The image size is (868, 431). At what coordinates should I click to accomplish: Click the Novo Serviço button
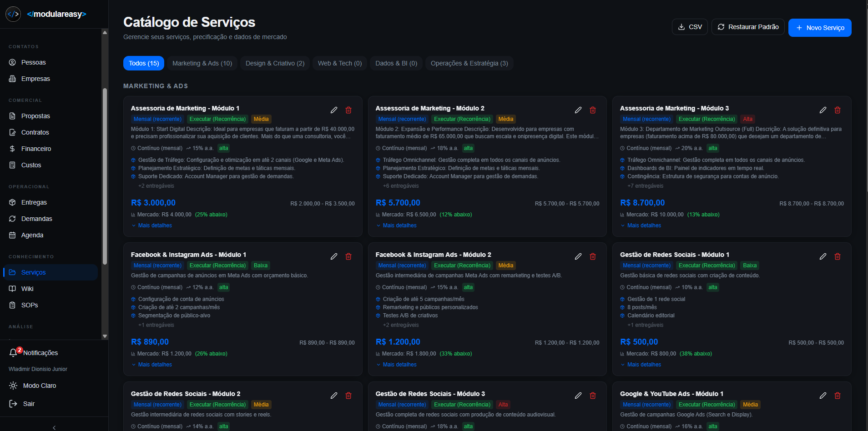[819, 27]
